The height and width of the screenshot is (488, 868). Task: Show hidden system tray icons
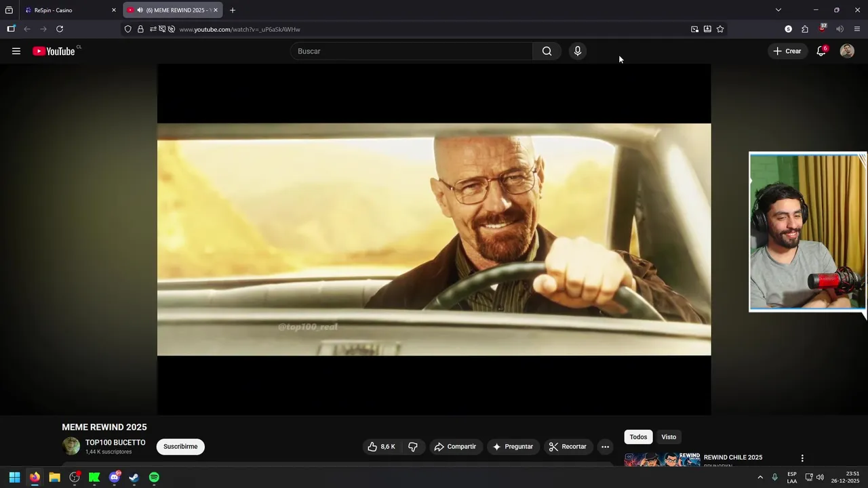[x=759, y=478]
